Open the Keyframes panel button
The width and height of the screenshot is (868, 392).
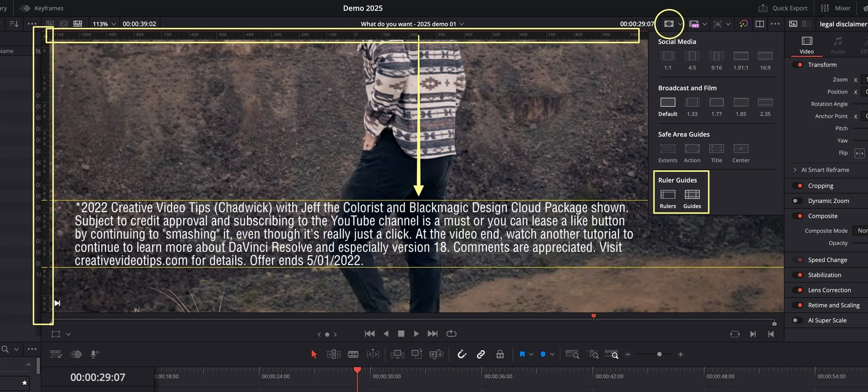(x=41, y=8)
